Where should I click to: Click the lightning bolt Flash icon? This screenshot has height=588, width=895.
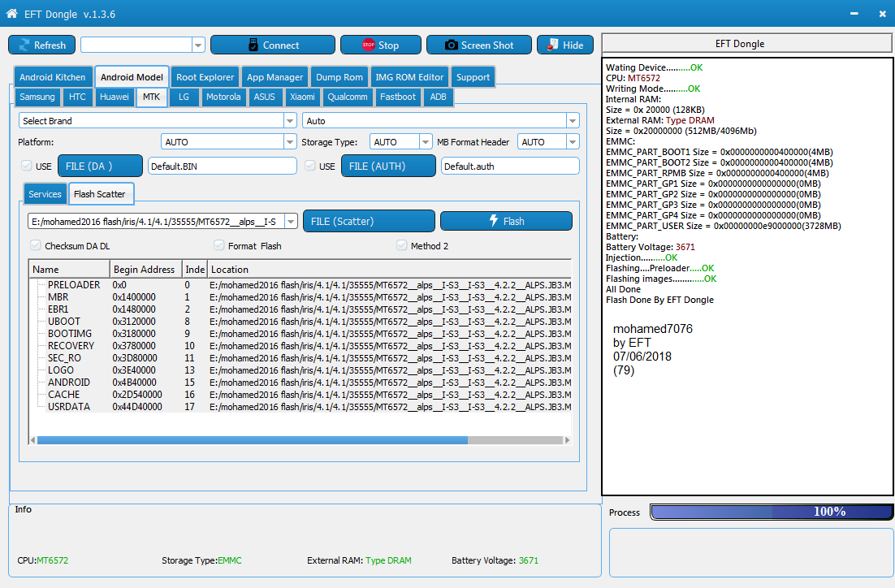pyautogui.click(x=494, y=220)
